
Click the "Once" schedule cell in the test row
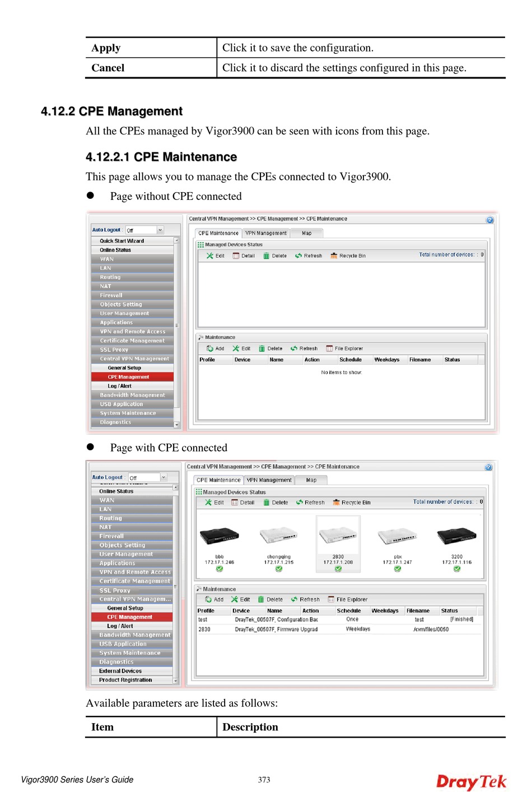(x=352, y=619)
